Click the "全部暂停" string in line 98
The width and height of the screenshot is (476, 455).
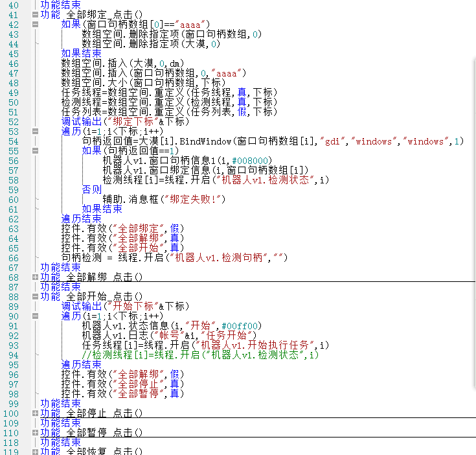139,394
